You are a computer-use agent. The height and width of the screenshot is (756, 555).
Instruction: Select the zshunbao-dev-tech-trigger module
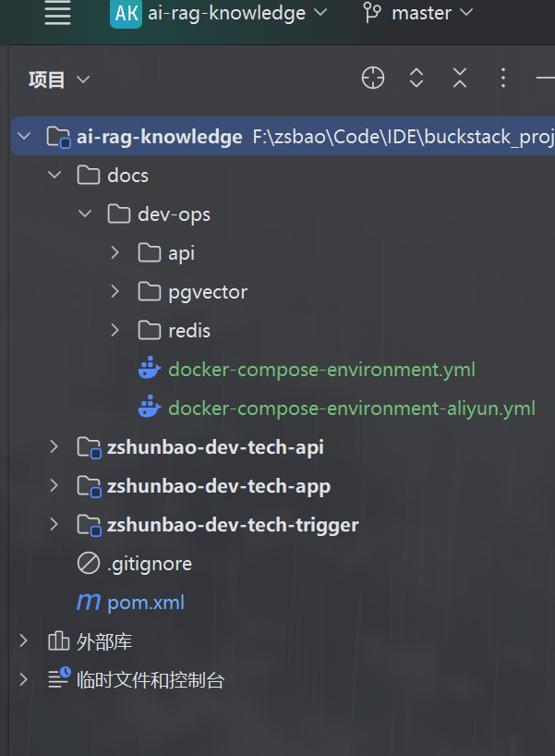click(x=232, y=525)
